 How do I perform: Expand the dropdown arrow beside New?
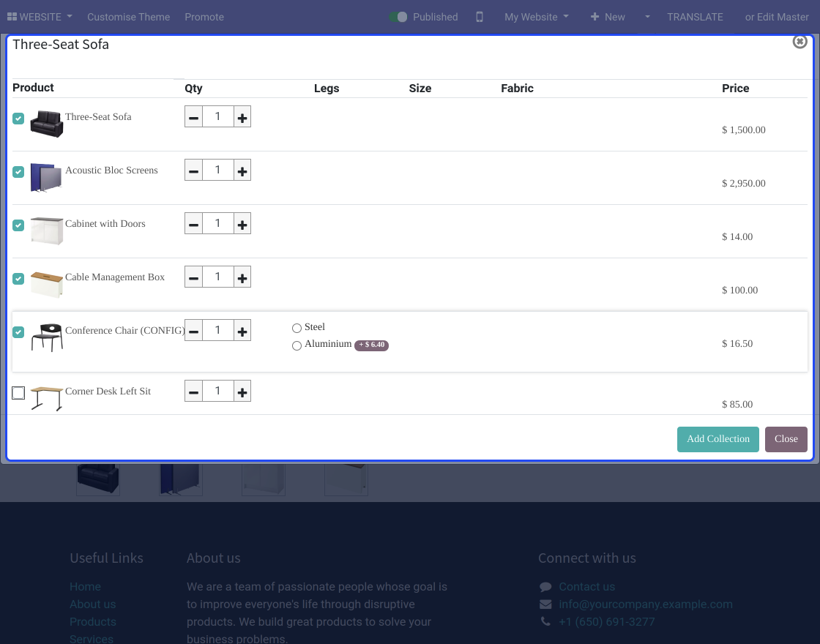[x=647, y=17]
